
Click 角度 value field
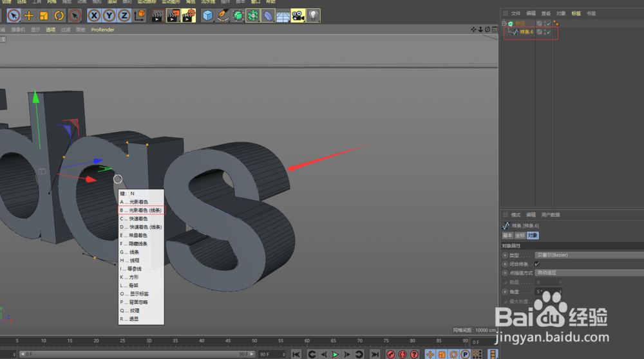(548, 291)
